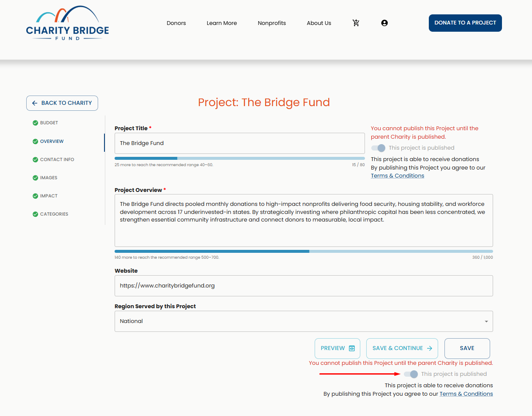Click the green checkmark beside Overview

tap(36, 142)
